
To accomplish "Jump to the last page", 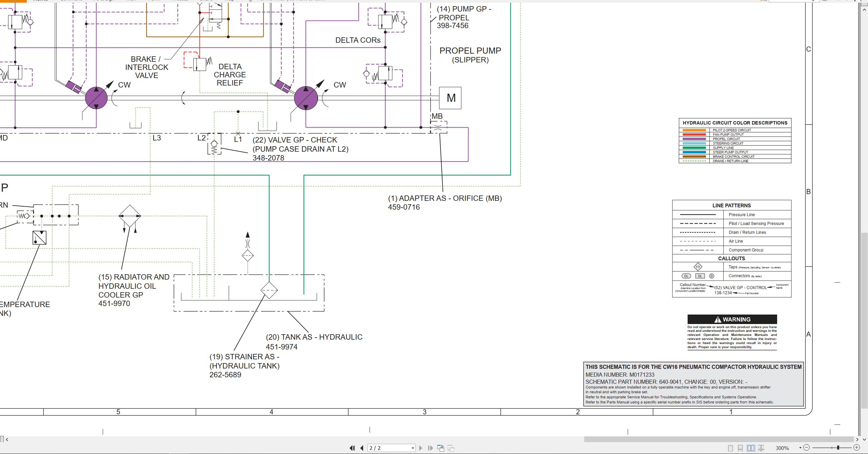I will point(430,448).
